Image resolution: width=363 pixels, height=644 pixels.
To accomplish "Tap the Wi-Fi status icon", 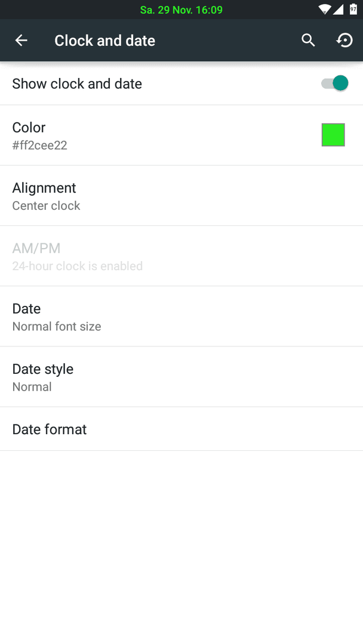I will pos(324,10).
